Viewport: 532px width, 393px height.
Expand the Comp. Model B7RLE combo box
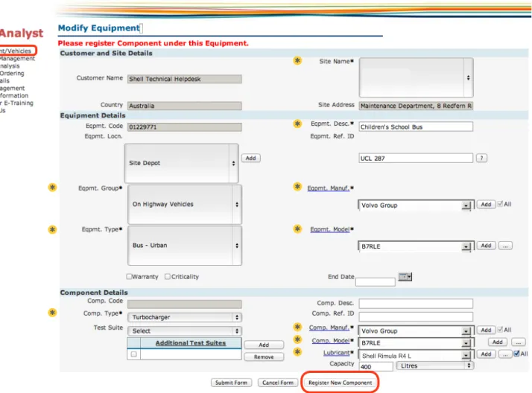point(466,343)
